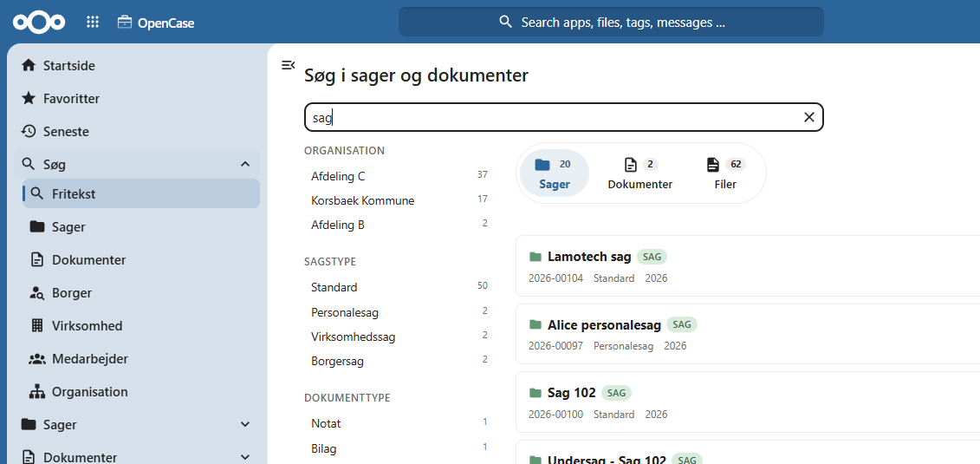Open Organisation search in the sidebar
This screenshot has width=980, height=464.
coord(141,392)
